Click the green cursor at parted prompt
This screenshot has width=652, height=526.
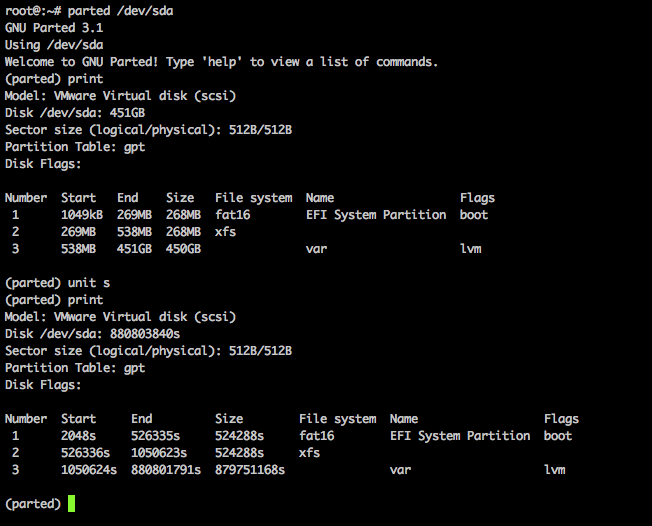tap(72, 504)
